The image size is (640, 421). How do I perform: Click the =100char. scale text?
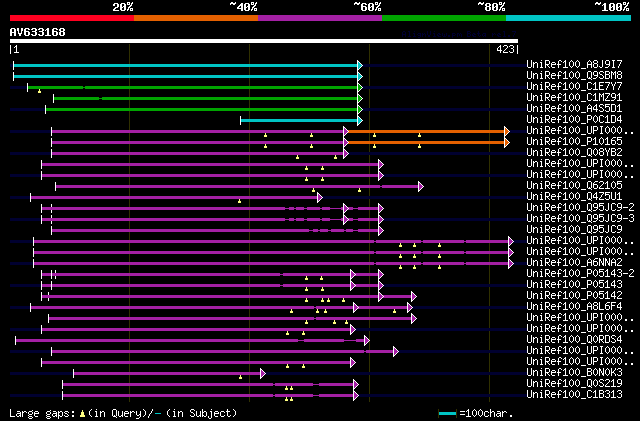pos(486,413)
